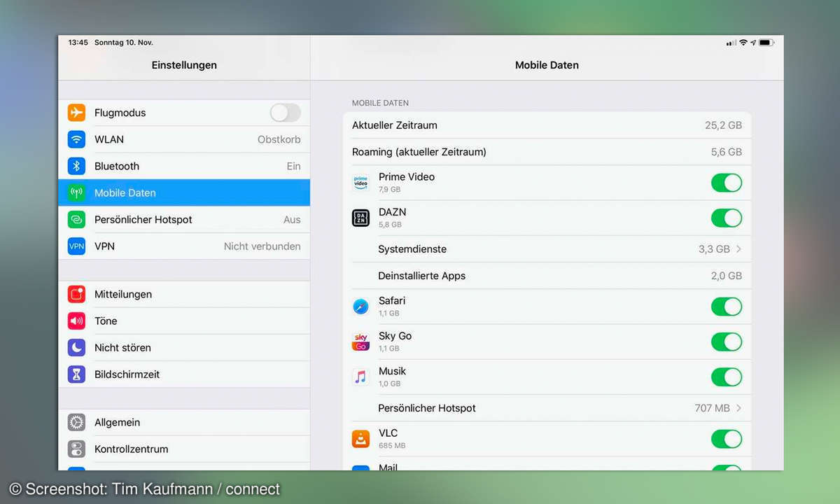Click Nicht verbunden VPN status
This screenshot has width=840, height=504.
point(262,246)
